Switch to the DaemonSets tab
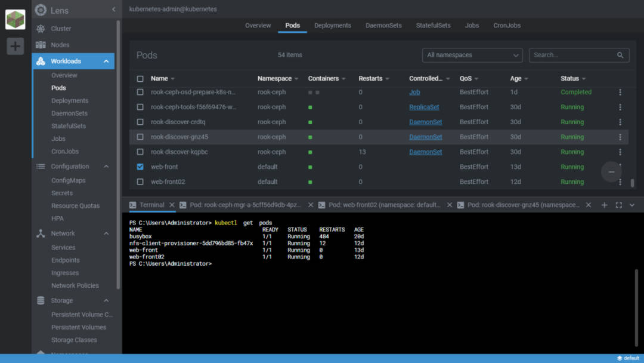The image size is (644, 363). tap(383, 26)
